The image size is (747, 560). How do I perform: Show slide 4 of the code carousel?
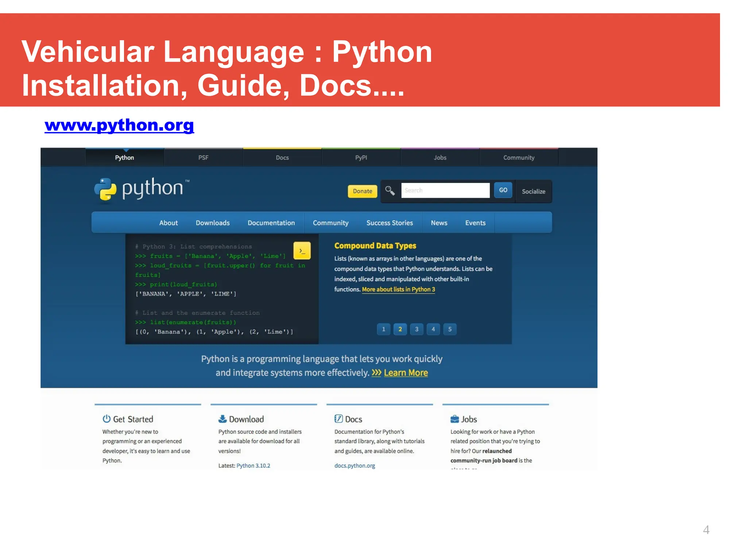pyautogui.click(x=433, y=329)
